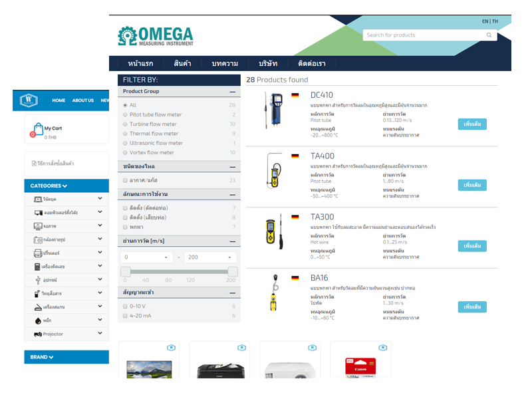
Task: Select the Turbine flow meter radio button
Action: point(125,124)
